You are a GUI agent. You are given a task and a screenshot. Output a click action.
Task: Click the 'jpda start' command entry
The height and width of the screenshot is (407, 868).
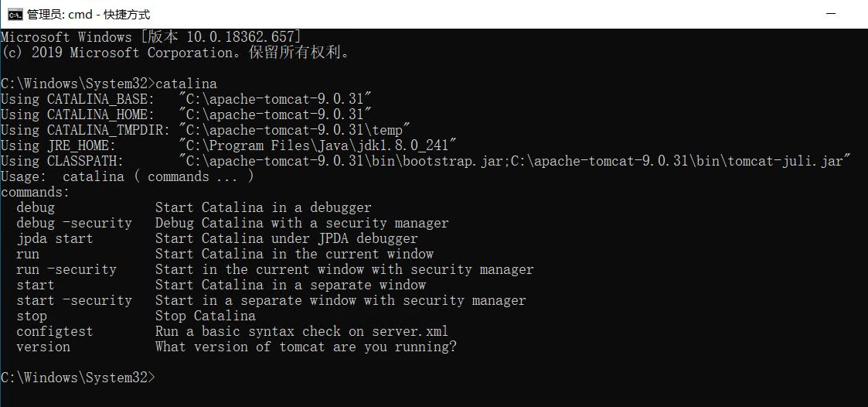[x=55, y=239]
